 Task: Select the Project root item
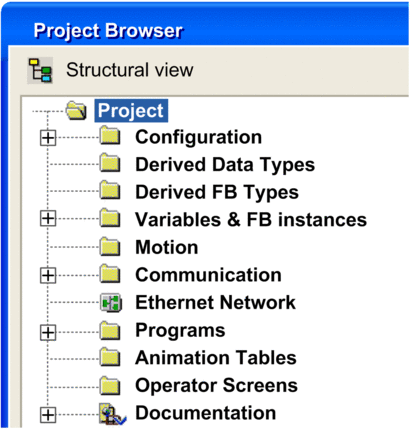131,111
